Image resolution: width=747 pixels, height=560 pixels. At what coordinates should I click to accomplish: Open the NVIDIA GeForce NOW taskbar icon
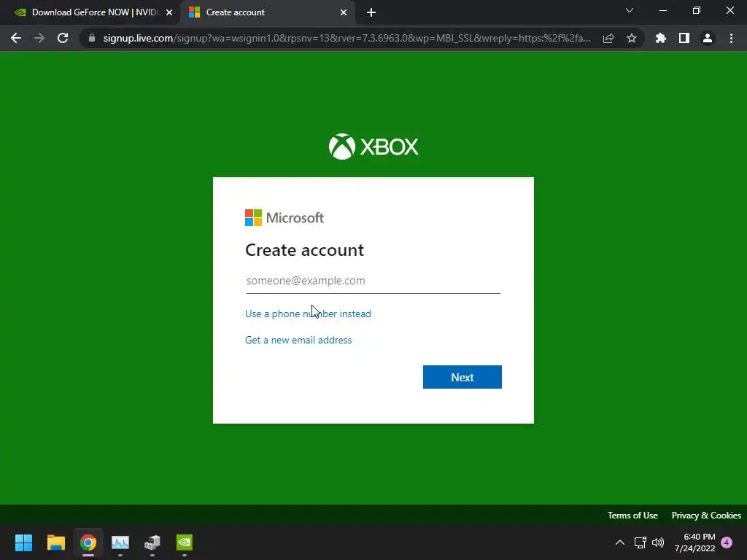[185, 542]
